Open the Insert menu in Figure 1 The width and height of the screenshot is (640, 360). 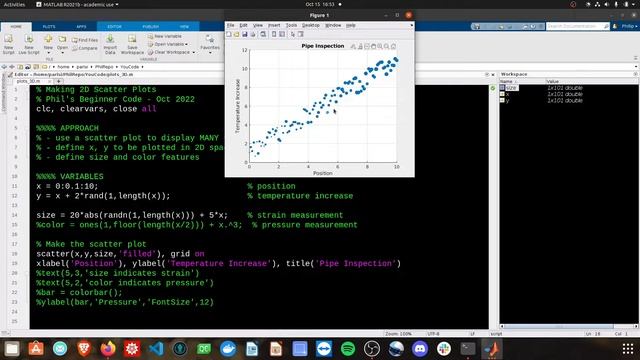[x=274, y=25]
